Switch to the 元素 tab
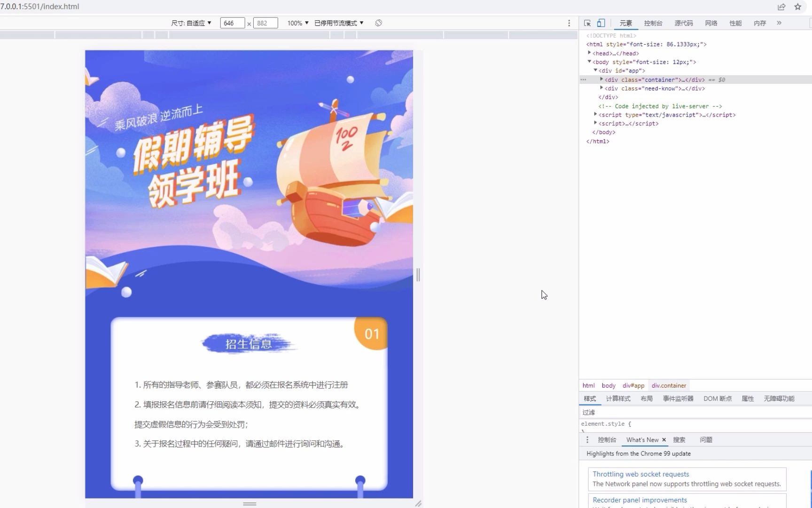 click(x=625, y=23)
